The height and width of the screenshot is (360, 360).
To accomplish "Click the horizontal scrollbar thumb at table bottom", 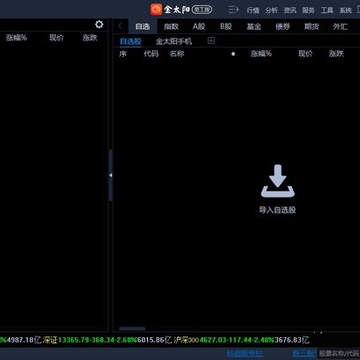I will pyautogui.click(x=132, y=329).
